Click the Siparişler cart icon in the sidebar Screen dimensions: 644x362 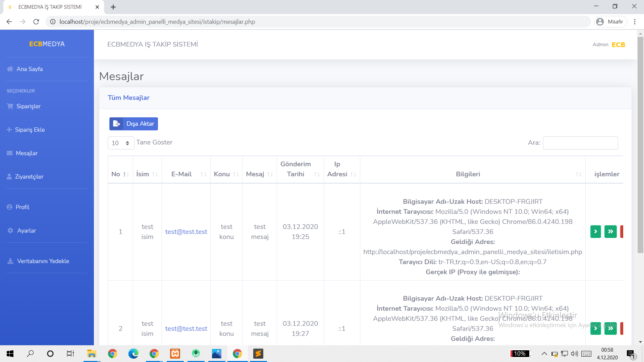tap(10, 106)
